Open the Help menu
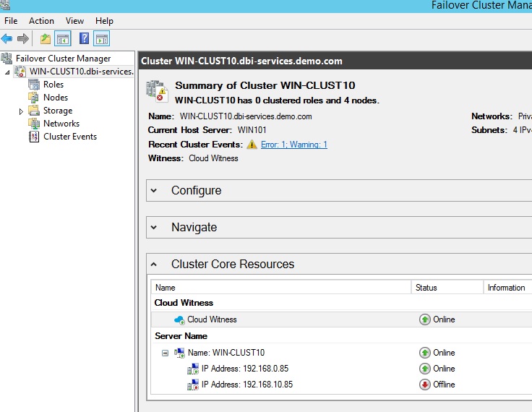 104,21
